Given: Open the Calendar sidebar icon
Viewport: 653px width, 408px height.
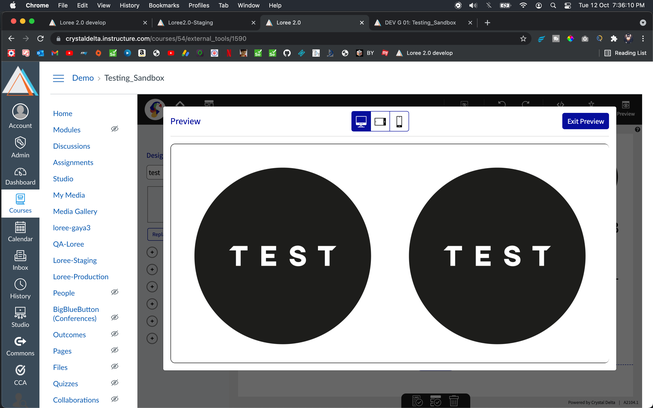Looking at the screenshot, I should point(20,232).
